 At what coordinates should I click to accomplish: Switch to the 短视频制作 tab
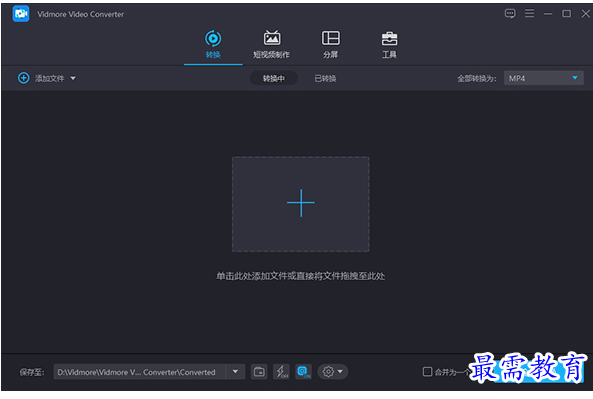(x=272, y=45)
